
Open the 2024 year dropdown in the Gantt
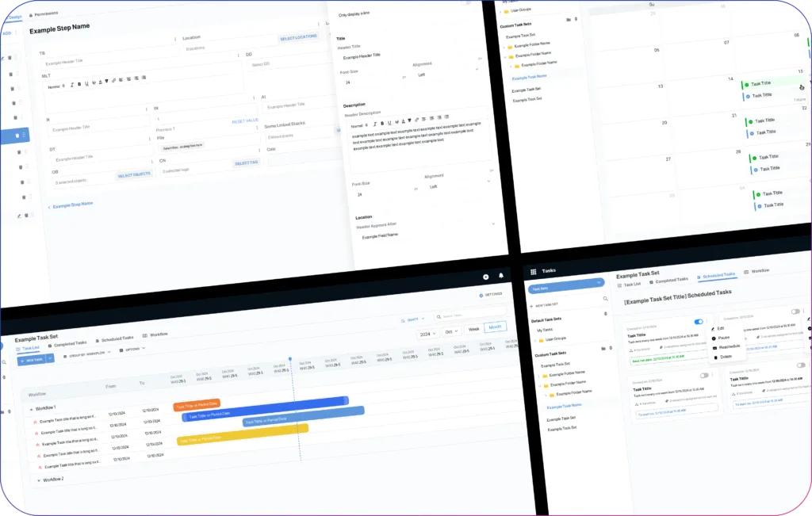[427, 334]
